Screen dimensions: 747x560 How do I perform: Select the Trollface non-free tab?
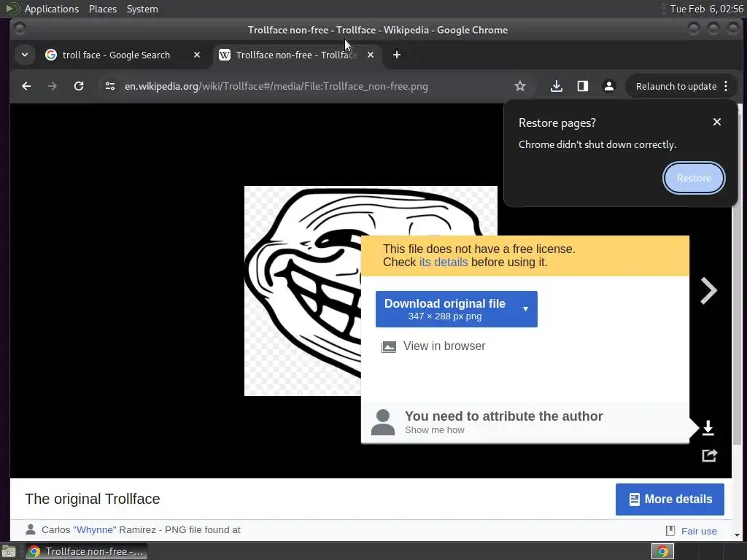coord(295,55)
